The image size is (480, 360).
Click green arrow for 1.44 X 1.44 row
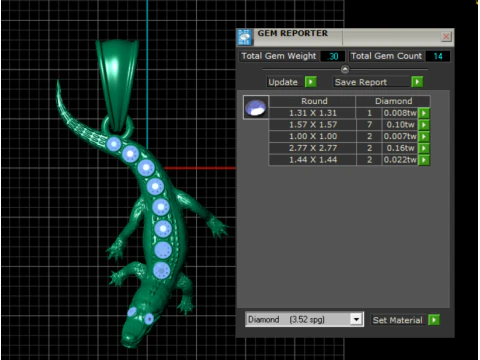[424, 160]
